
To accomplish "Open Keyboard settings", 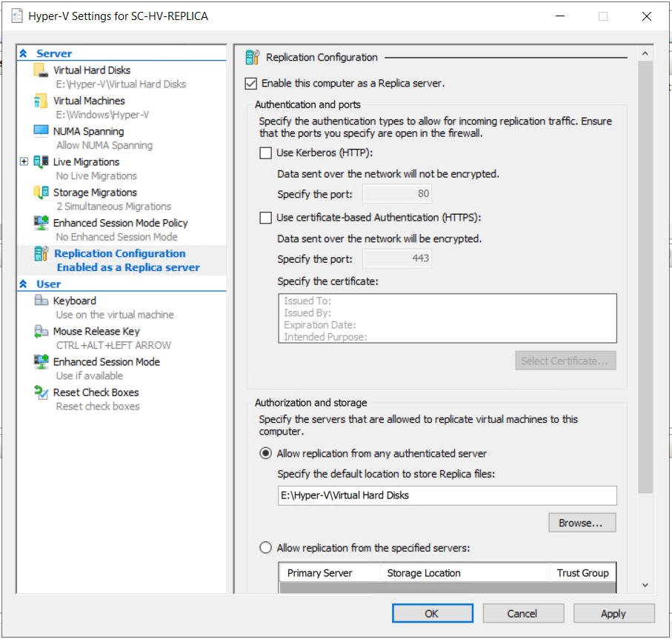I will (x=75, y=301).
